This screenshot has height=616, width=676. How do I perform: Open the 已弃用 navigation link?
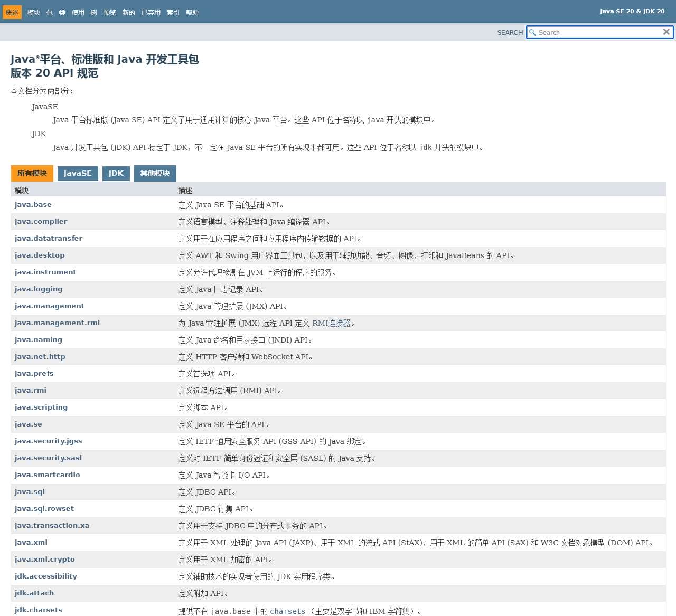click(x=151, y=12)
